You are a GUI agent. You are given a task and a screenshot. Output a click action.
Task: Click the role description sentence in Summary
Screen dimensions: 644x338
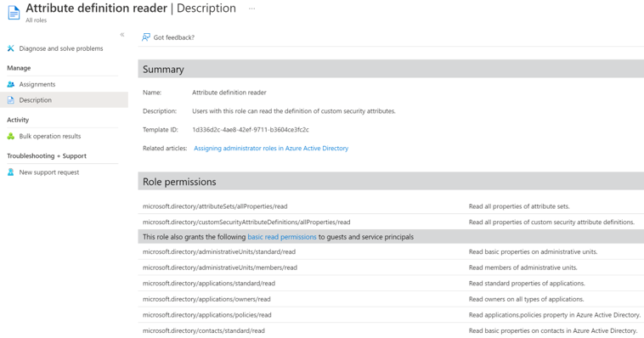click(294, 111)
